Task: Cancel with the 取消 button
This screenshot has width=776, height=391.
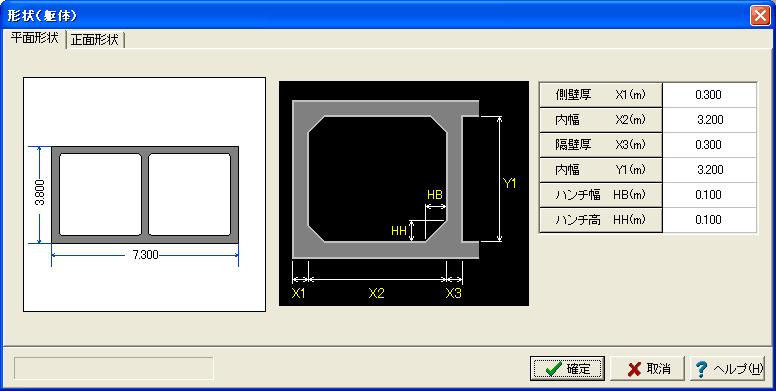Action: pyautogui.click(x=647, y=369)
